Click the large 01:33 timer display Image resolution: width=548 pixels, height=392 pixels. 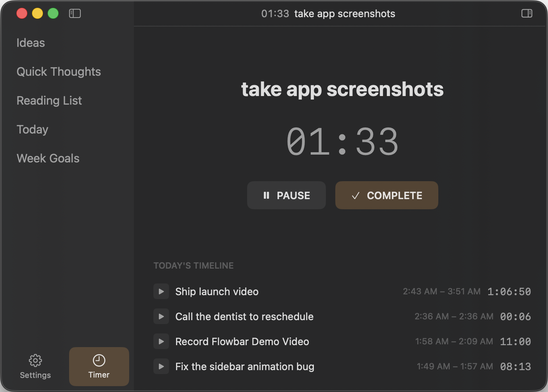tap(342, 142)
